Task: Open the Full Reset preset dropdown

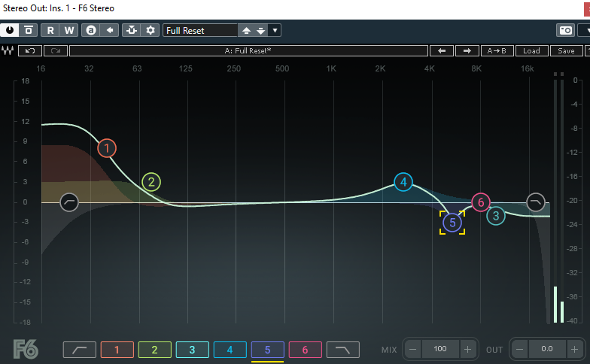Action: pos(199,30)
